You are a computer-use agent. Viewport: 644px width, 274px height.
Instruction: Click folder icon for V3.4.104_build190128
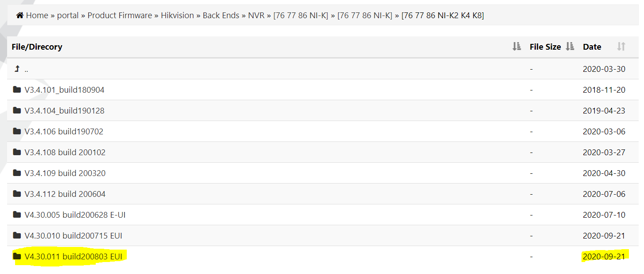(x=17, y=110)
